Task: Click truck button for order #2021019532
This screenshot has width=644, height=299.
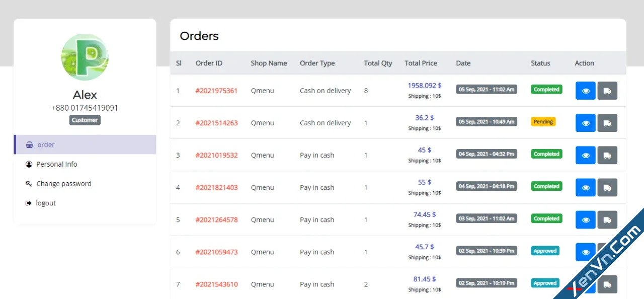Action: coord(607,155)
